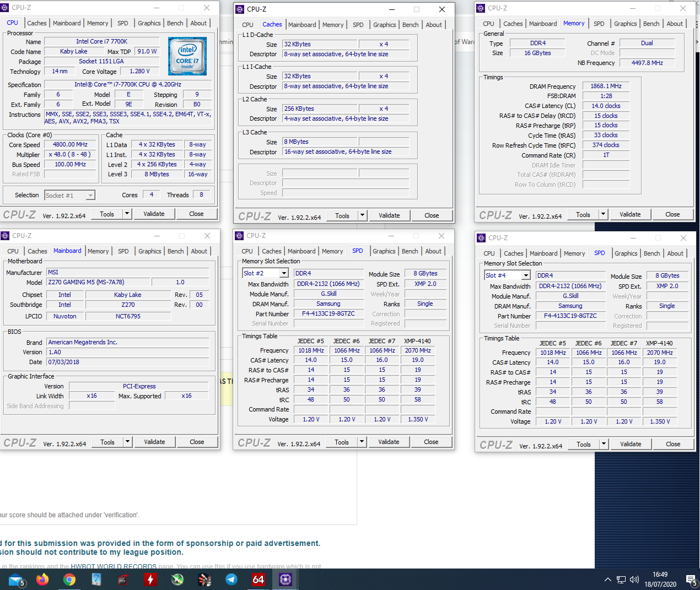Open the Tools dropdown arrow in the CPU tab window
This screenshot has width=700, height=590.
tap(127, 214)
